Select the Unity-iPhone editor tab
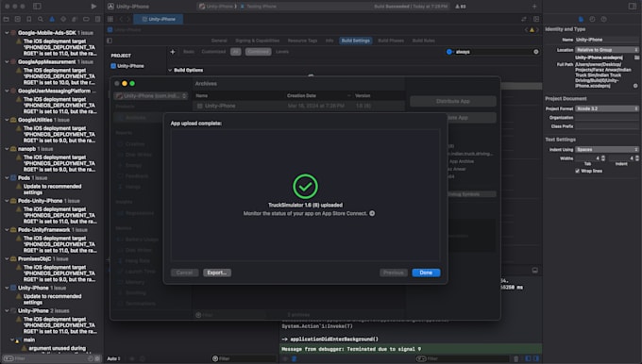642x364 pixels. pos(159,19)
